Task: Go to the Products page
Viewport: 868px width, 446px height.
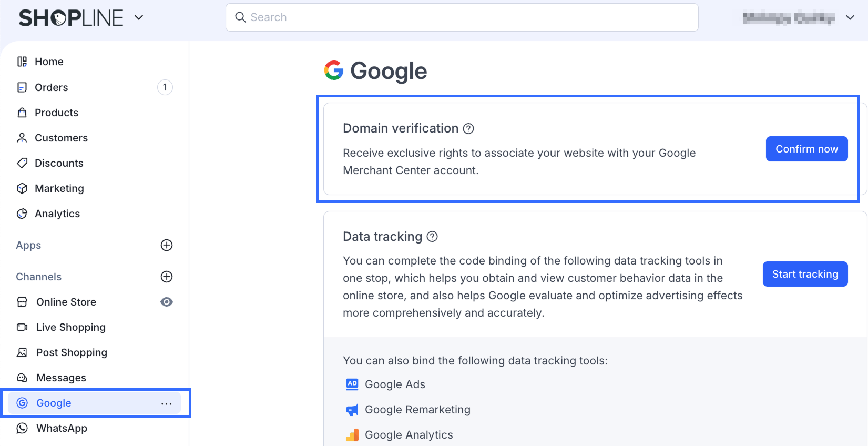Action: [56, 113]
